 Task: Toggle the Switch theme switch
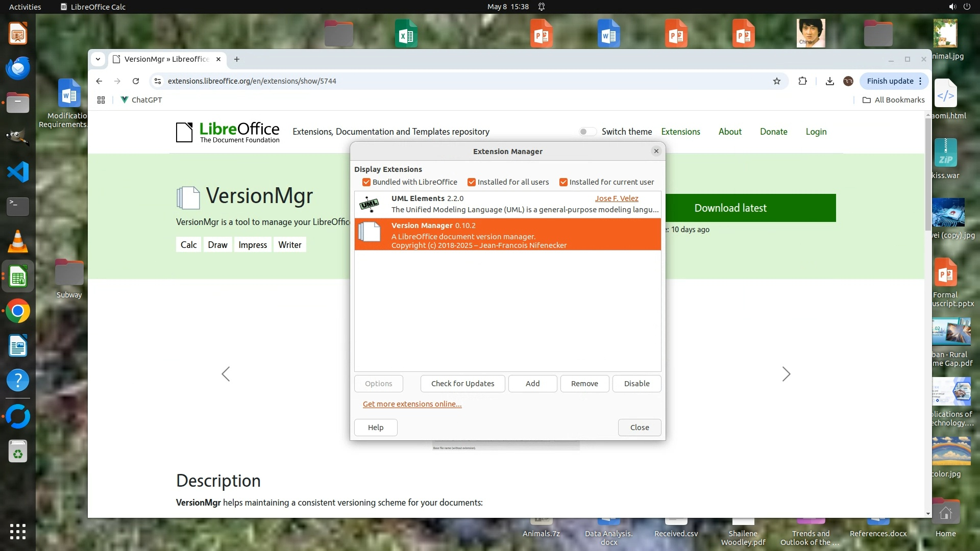point(587,132)
